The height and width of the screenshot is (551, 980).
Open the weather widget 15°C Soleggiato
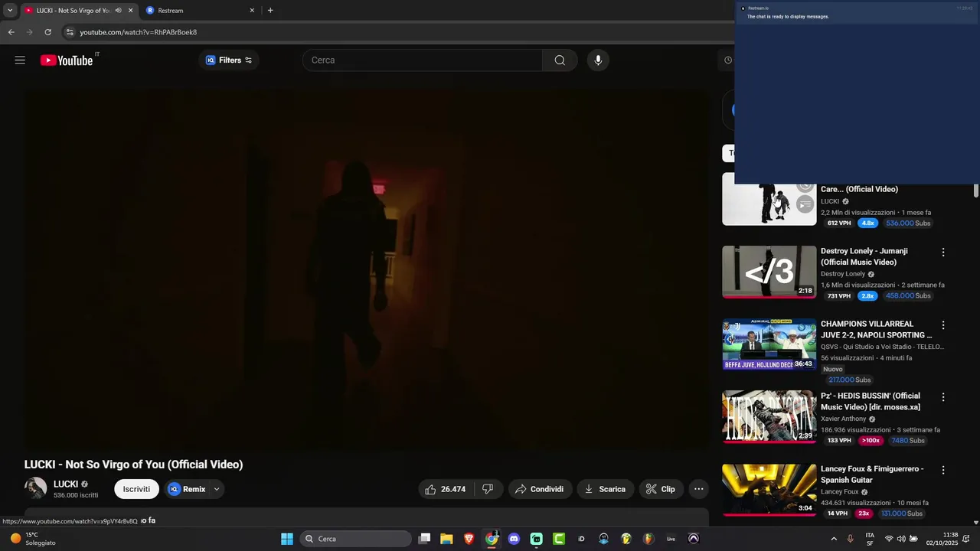33,539
